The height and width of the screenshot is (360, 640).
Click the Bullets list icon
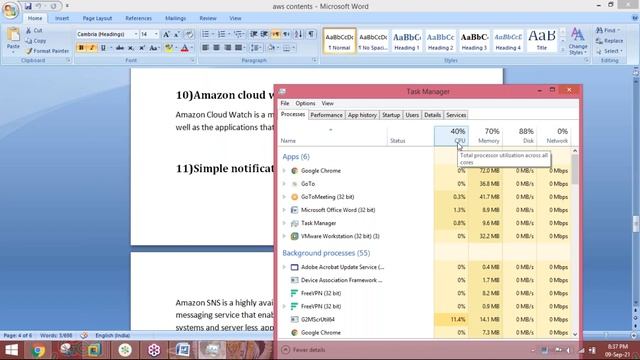[x=205, y=34]
